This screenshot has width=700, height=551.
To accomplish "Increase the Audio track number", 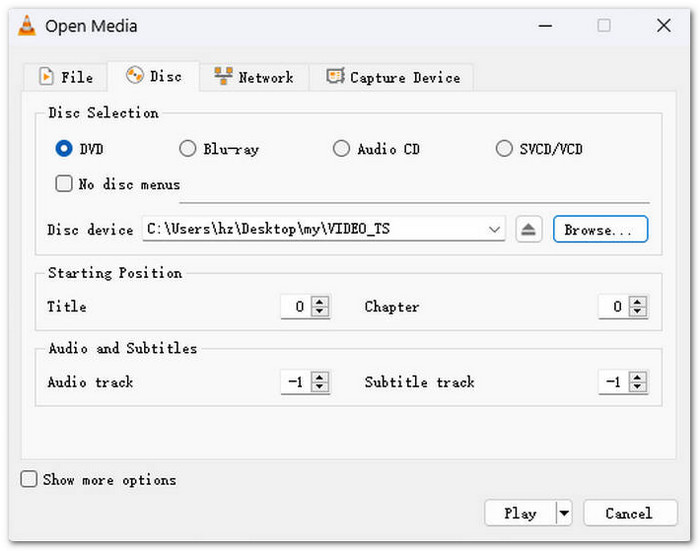I will (320, 377).
